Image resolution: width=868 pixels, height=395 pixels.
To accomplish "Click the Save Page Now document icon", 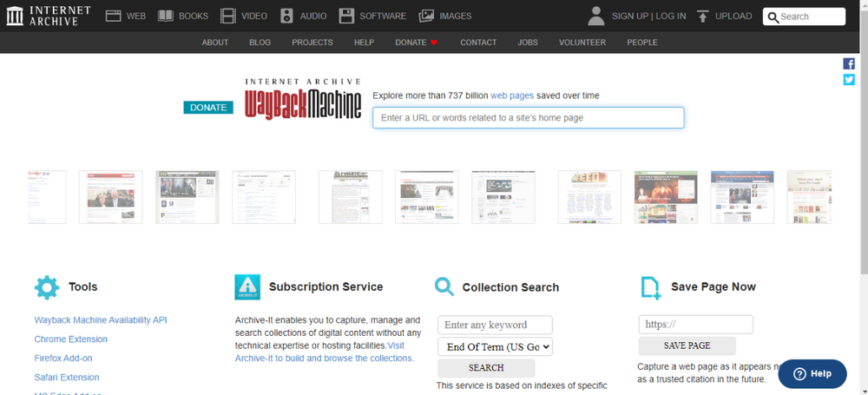I will [x=651, y=288].
